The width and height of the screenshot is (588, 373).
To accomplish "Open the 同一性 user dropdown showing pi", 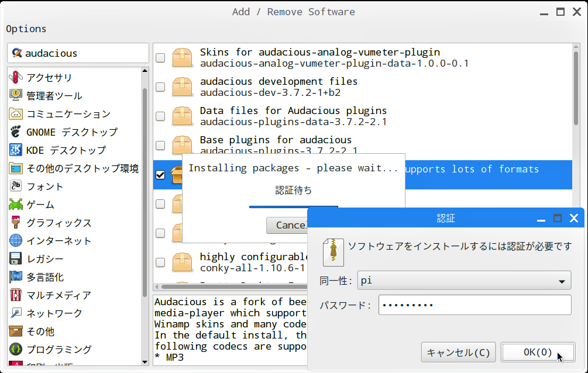I will (464, 281).
